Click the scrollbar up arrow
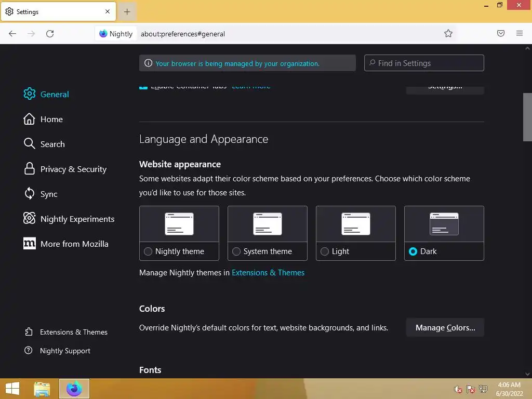 click(x=527, y=48)
